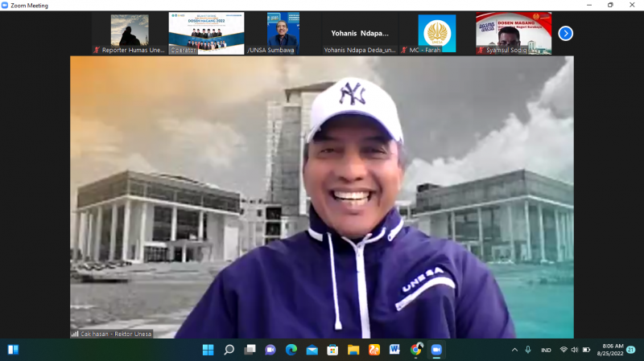Select Reporter Humas participant thumbnail
Screen dimensions: 644x361
(x=129, y=33)
